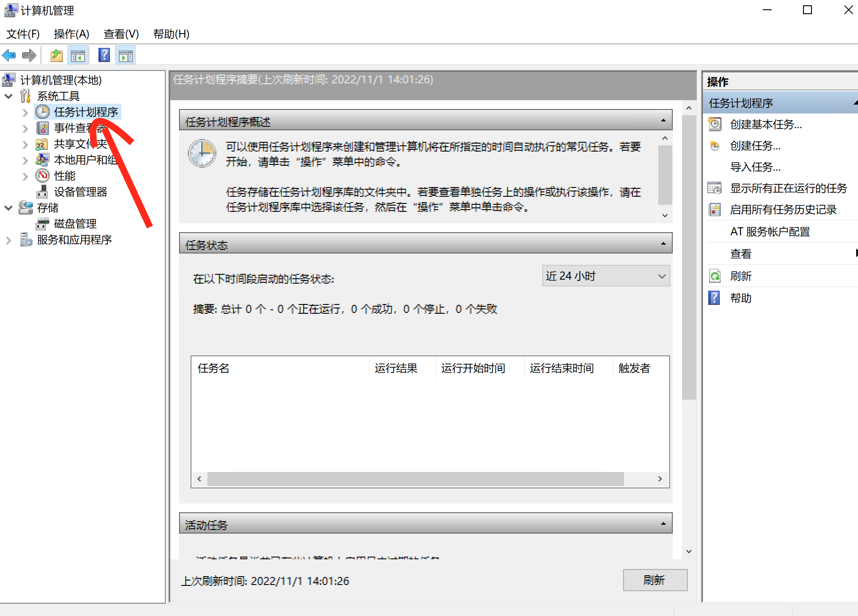Click the 设备管理器 icon in tree

tap(43, 191)
